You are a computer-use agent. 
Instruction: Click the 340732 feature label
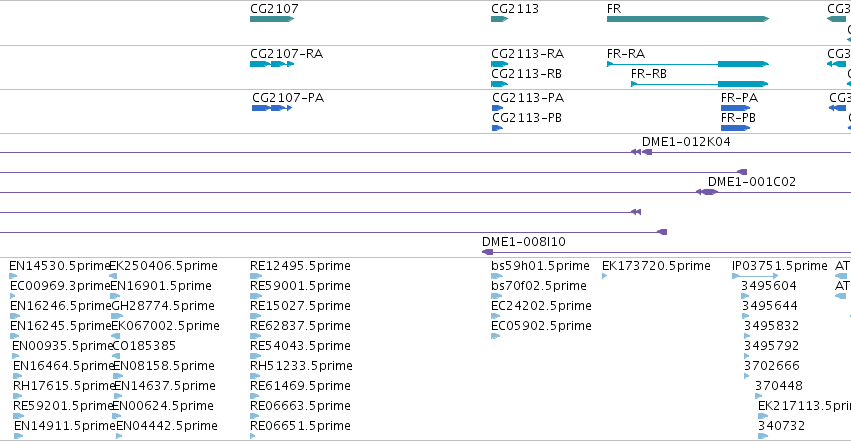pos(782,426)
